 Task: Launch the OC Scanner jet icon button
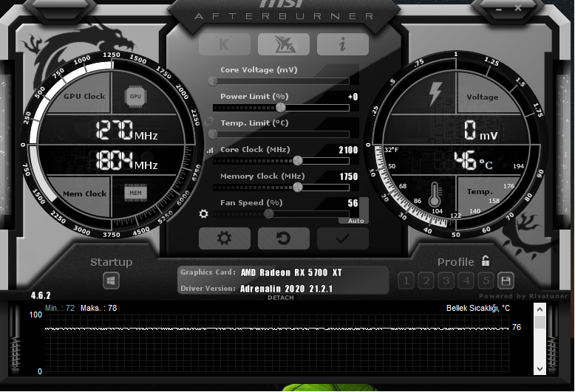pos(284,44)
